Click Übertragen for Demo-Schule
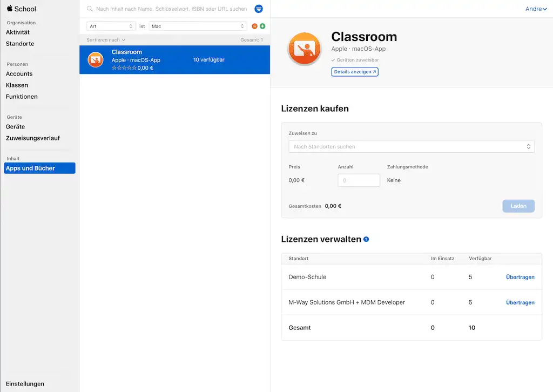 coord(520,277)
